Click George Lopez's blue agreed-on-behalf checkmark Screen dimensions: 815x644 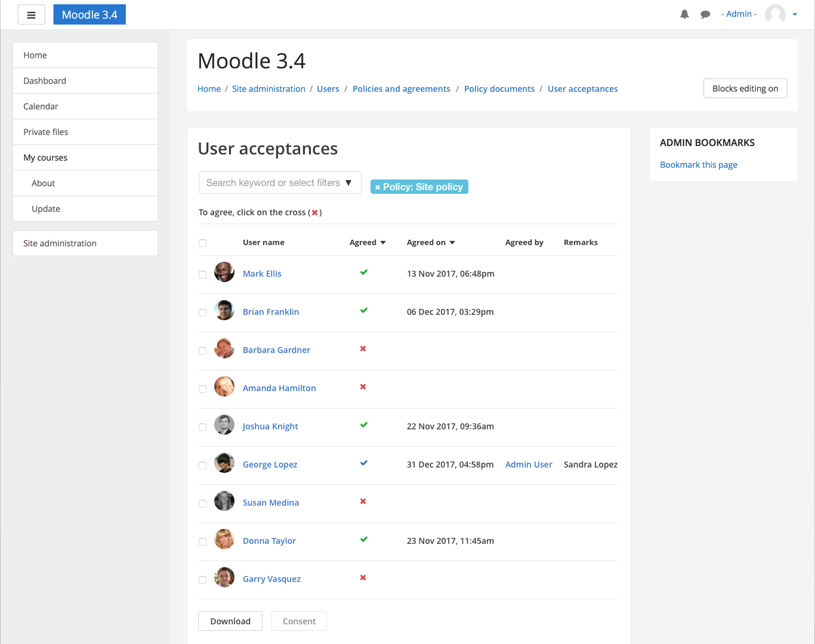coord(364,463)
